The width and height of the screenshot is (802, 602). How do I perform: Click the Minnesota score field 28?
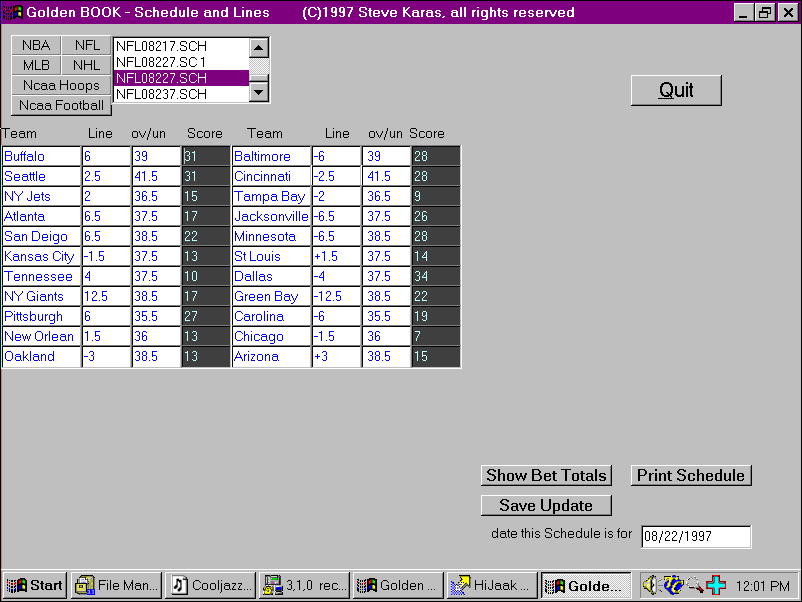pos(436,236)
